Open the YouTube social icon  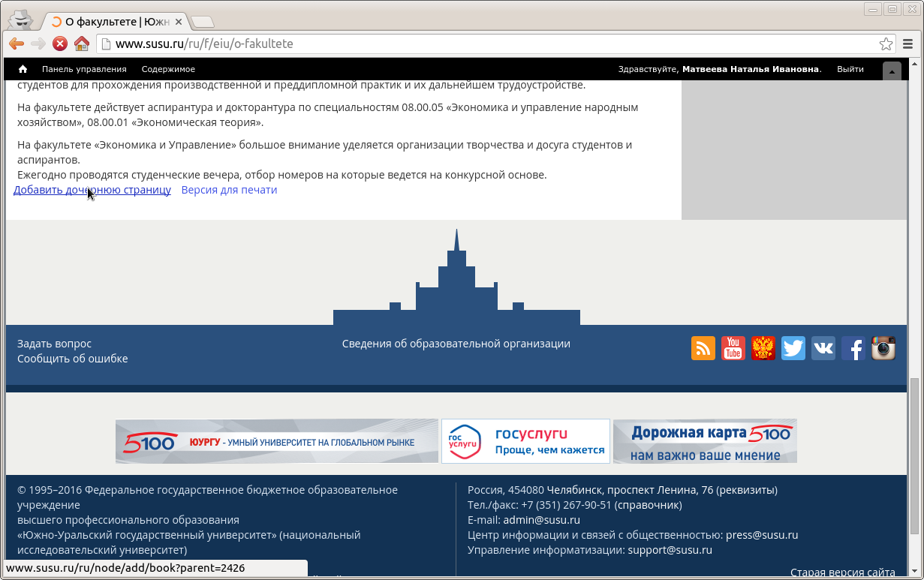[733, 348]
